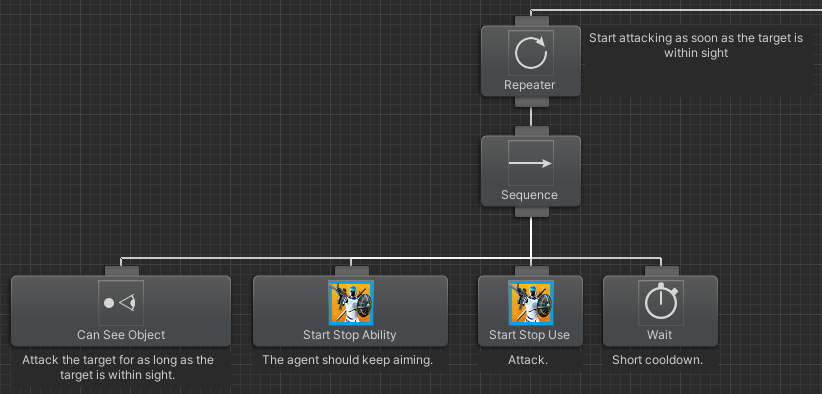Select the Wait node stopwatch icon
The height and width of the screenshot is (394, 822).
coord(661,303)
